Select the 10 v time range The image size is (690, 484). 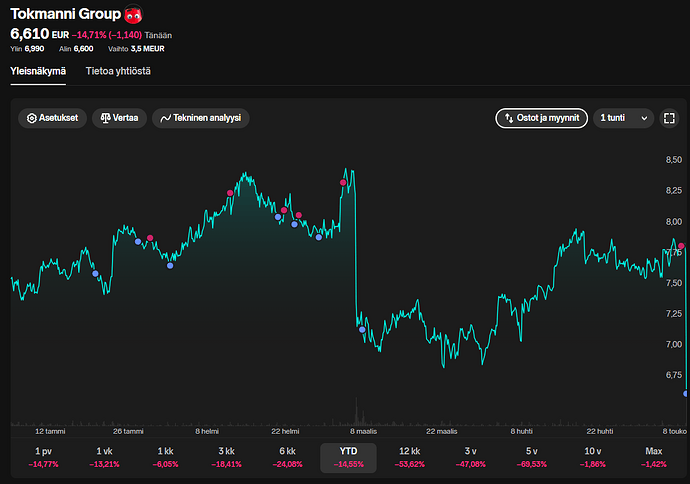point(593,458)
